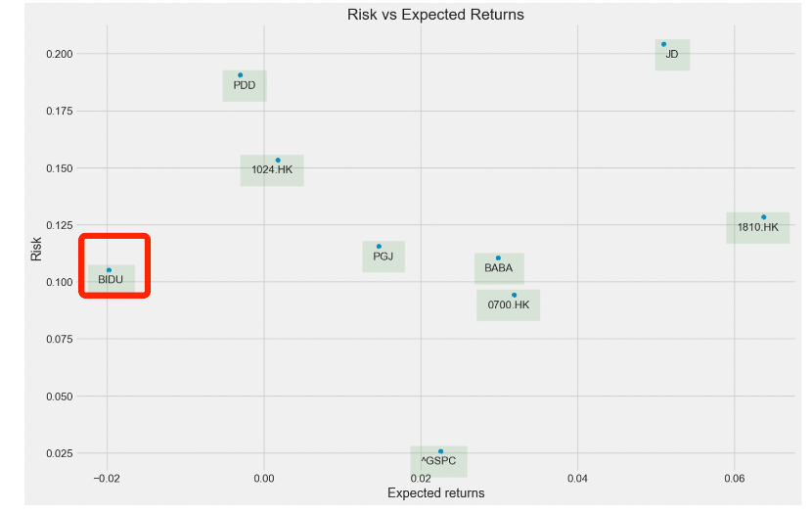Image resolution: width=812 pixels, height=513 pixels.
Task: Click the BABA label box
Action: pos(498,268)
